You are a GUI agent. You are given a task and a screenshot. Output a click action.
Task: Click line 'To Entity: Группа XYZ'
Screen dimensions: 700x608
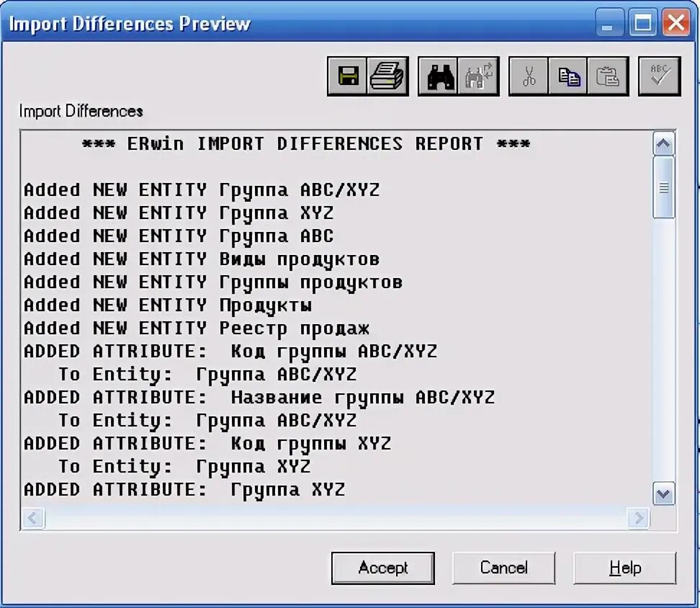184,467
